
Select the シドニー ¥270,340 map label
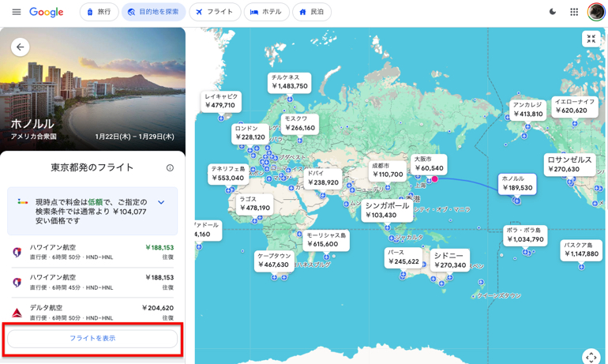tap(450, 261)
